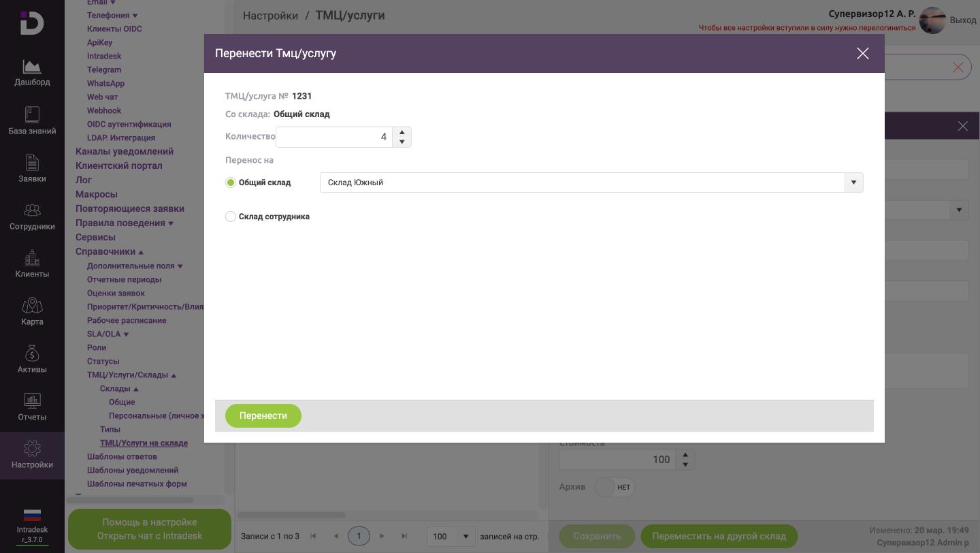Open the Сотрудники employees icon
Viewport: 980px width, 553px height.
coord(32,210)
